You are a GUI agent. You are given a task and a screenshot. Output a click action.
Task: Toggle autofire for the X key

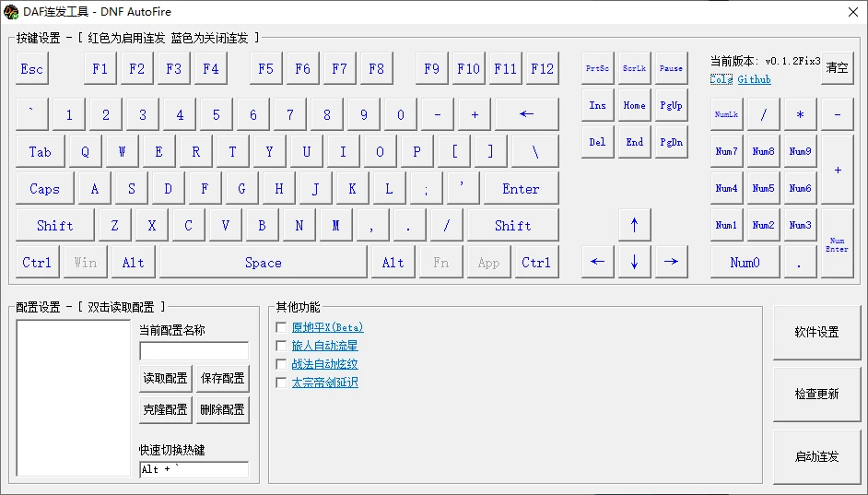click(x=152, y=225)
